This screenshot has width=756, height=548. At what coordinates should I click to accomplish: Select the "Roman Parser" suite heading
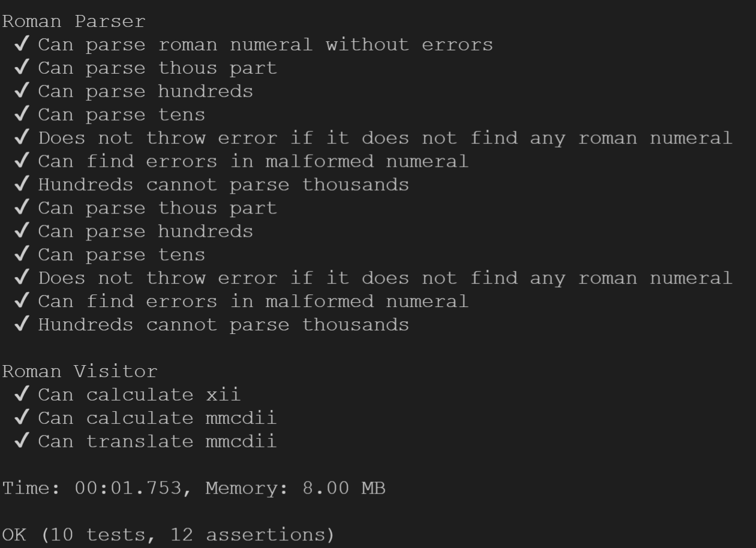pyautogui.click(x=74, y=22)
